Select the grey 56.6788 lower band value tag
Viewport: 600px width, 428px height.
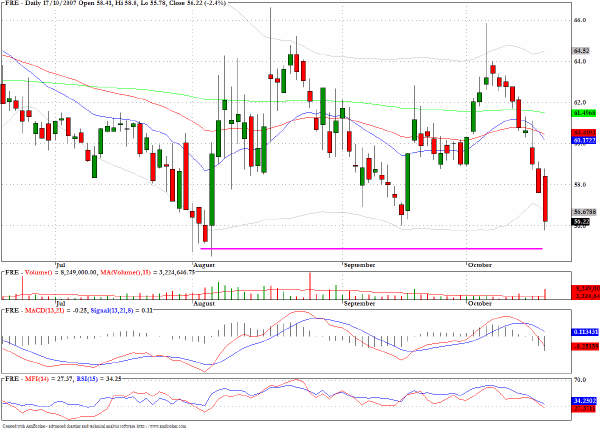pos(584,212)
